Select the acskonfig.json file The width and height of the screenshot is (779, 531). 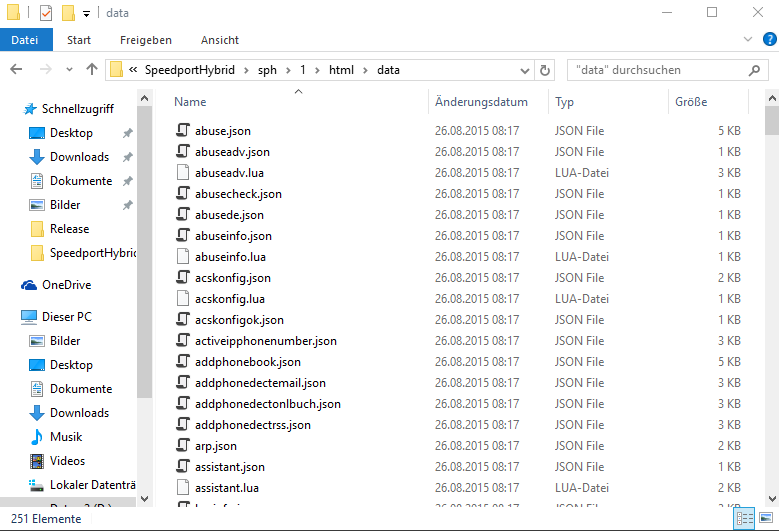point(233,278)
